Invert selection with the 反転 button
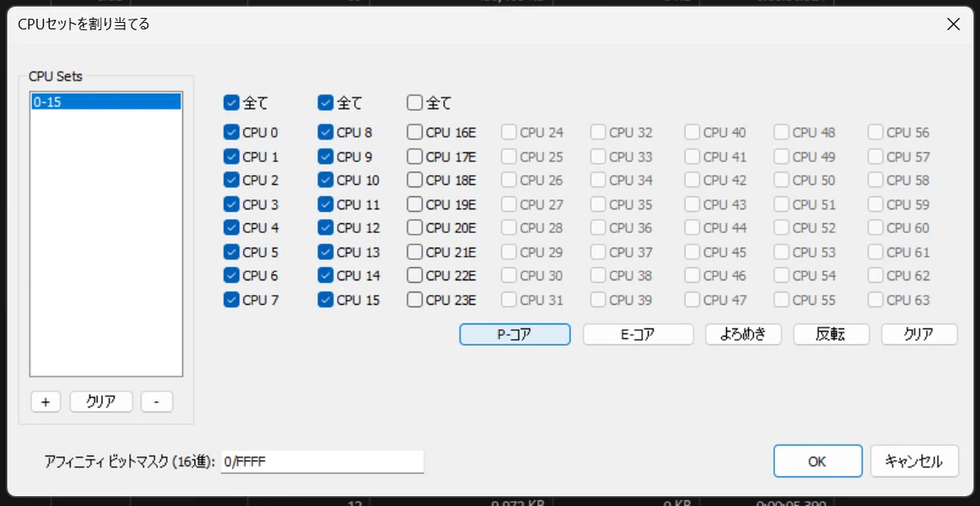The height and width of the screenshot is (506, 980). (831, 334)
